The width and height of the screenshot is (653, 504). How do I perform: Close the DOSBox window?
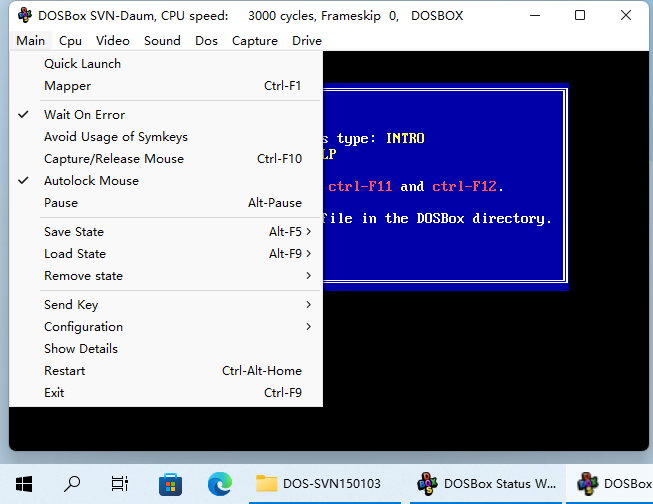(x=626, y=15)
